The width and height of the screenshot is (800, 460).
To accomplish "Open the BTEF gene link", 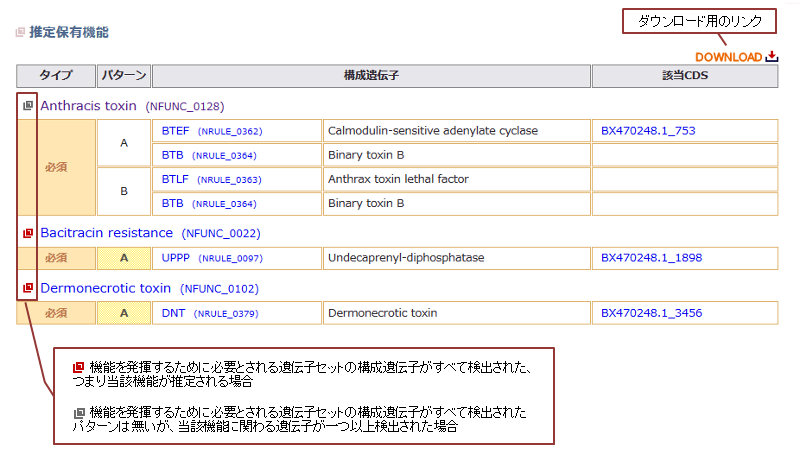I will pos(176,131).
